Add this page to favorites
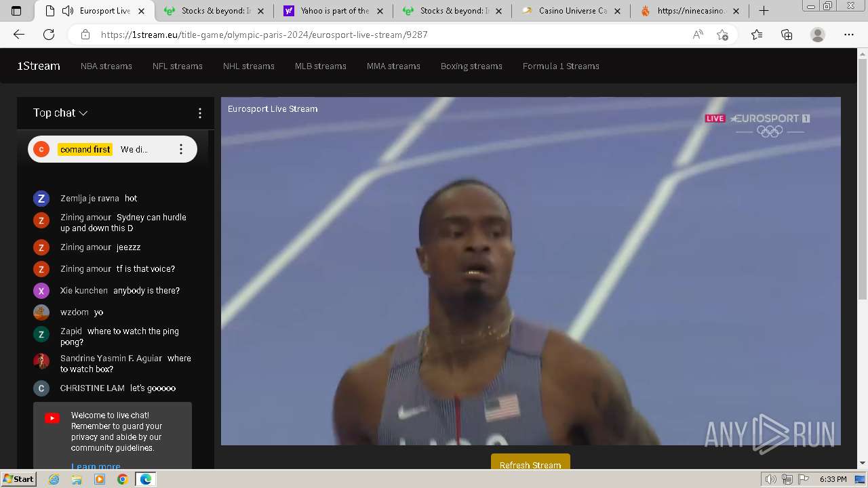Viewport: 868px width, 488px height. (722, 35)
